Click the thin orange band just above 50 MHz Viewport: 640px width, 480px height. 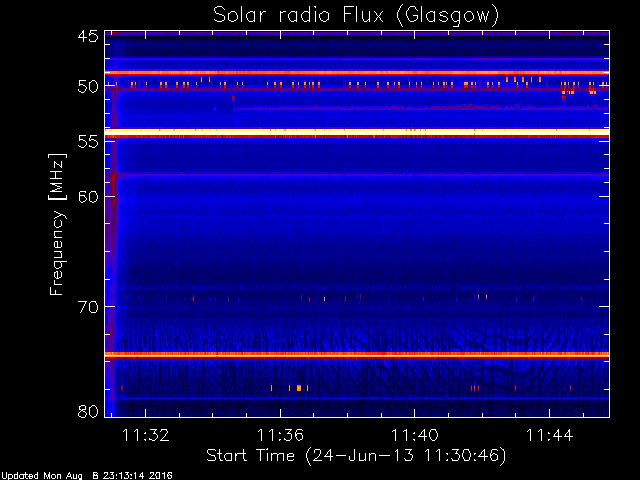click(x=357, y=73)
